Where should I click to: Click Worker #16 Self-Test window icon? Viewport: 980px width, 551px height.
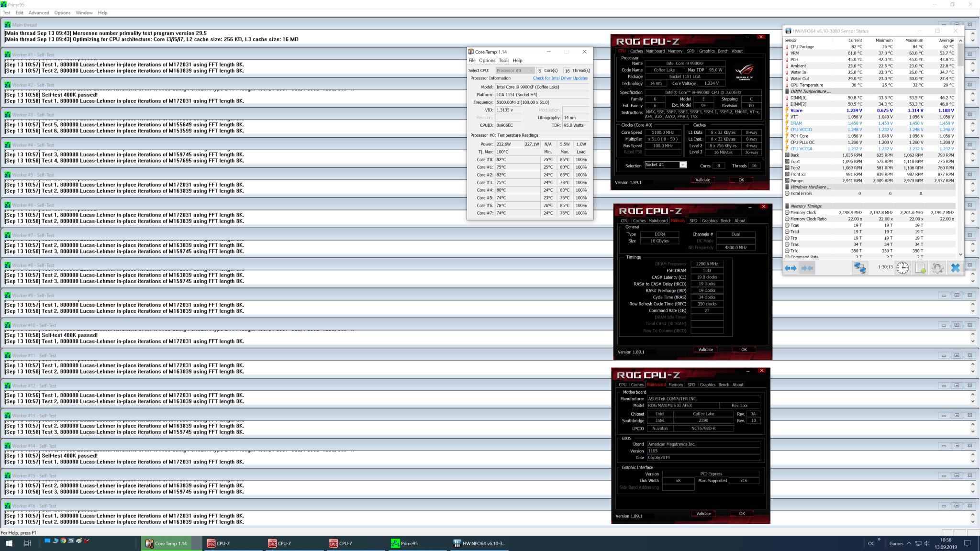pyautogui.click(x=7, y=506)
